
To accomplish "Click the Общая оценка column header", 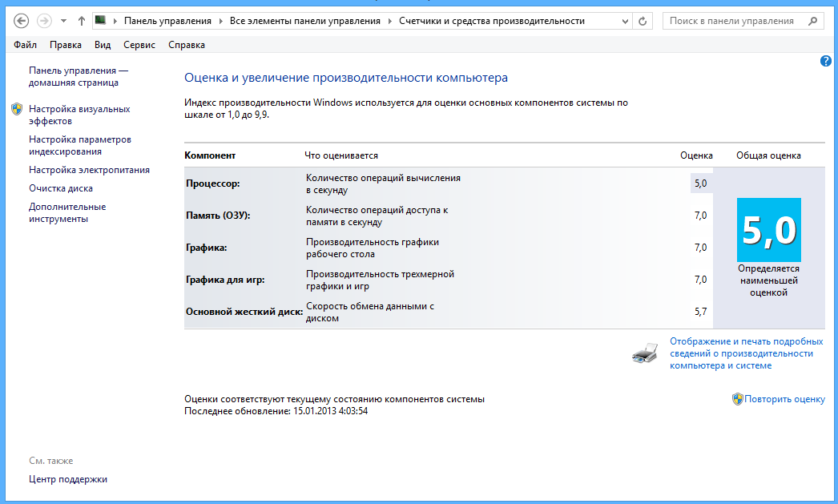I will [768, 155].
